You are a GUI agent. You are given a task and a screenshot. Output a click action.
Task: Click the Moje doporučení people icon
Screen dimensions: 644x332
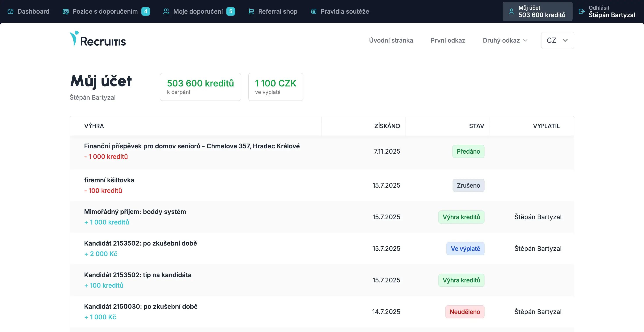(166, 11)
